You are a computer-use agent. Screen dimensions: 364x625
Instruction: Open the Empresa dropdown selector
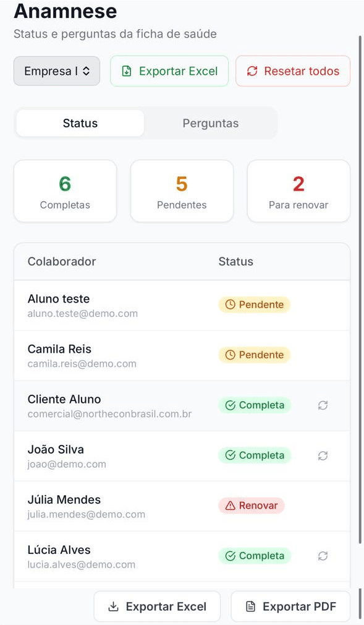click(x=57, y=71)
